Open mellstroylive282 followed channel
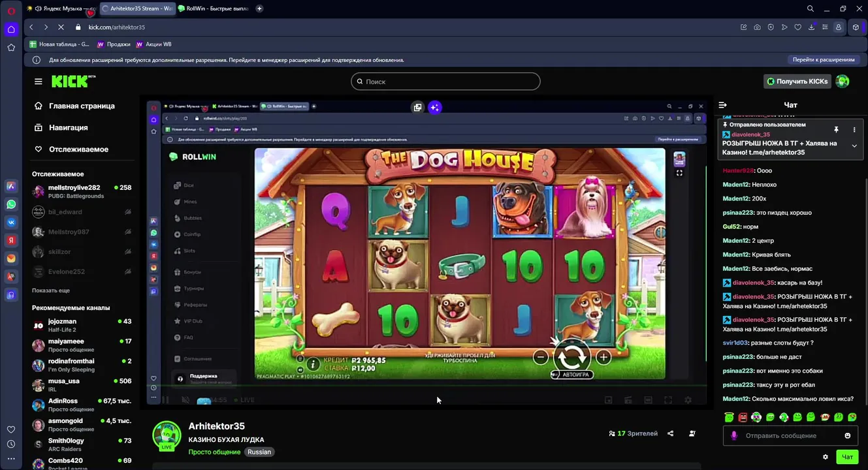 click(x=83, y=192)
